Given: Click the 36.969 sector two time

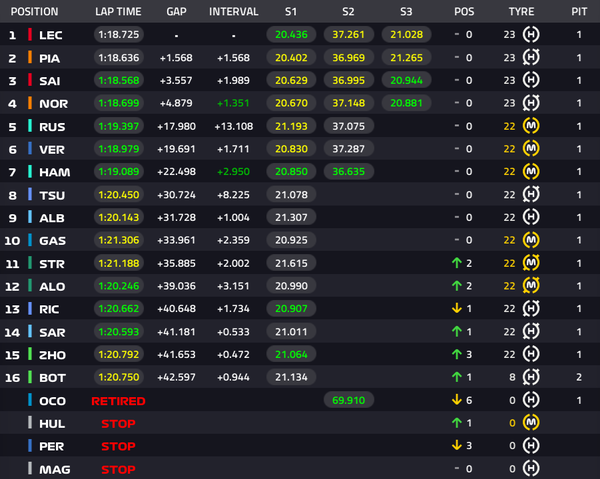Looking at the screenshot, I should click(x=349, y=57).
